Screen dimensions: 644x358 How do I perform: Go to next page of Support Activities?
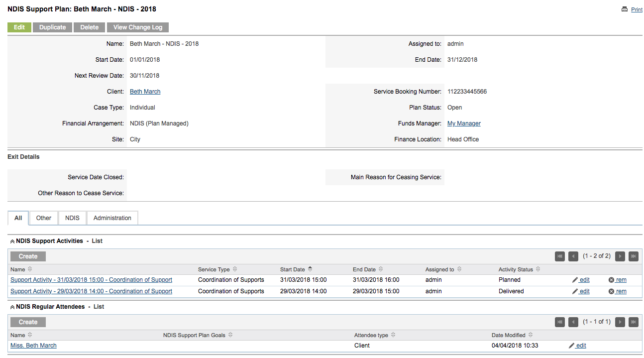[620, 256]
